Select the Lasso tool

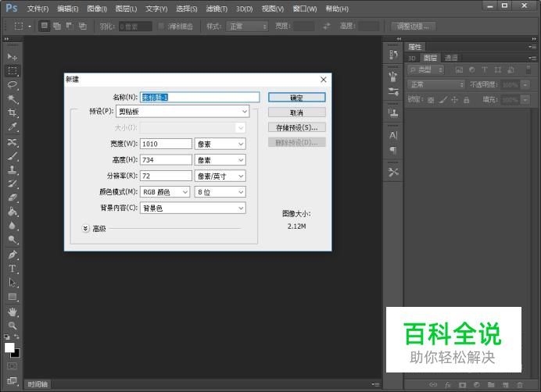(13, 85)
